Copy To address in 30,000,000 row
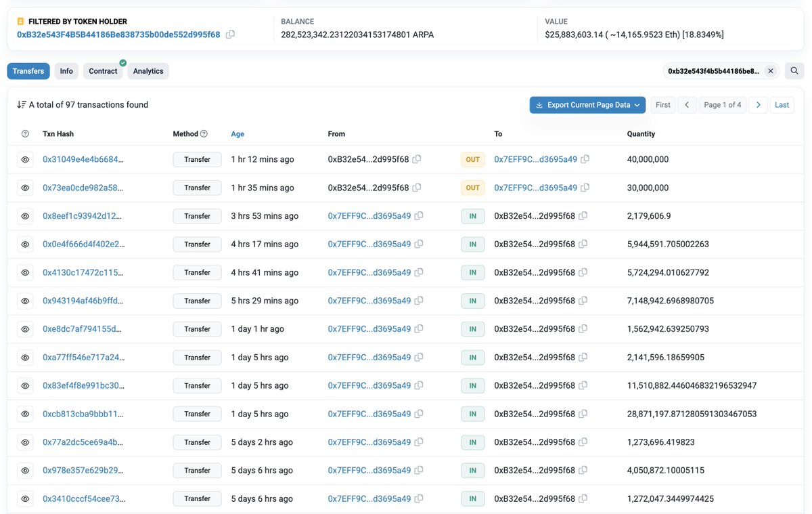This screenshot has width=812, height=514. click(x=585, y=188)
